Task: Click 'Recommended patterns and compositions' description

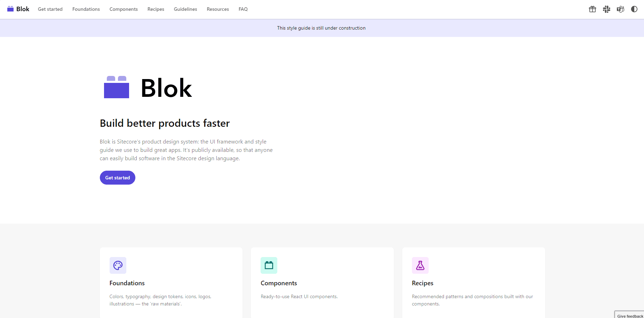Action: [x=472, y=300]
